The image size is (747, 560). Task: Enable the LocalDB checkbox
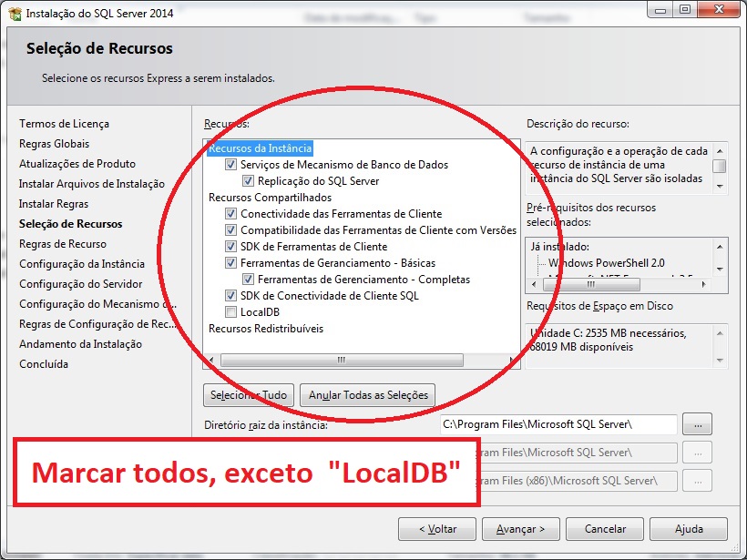coord(230,312)
